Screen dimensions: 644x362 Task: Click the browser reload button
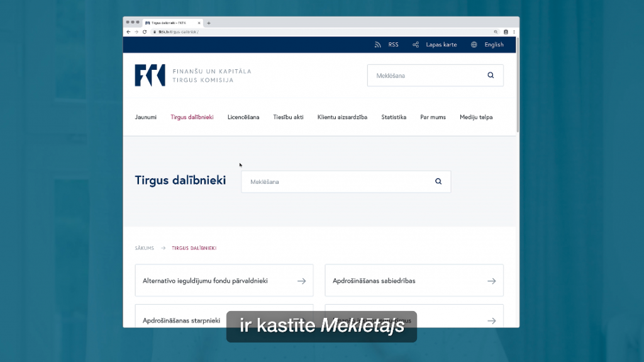coord(145,31)
